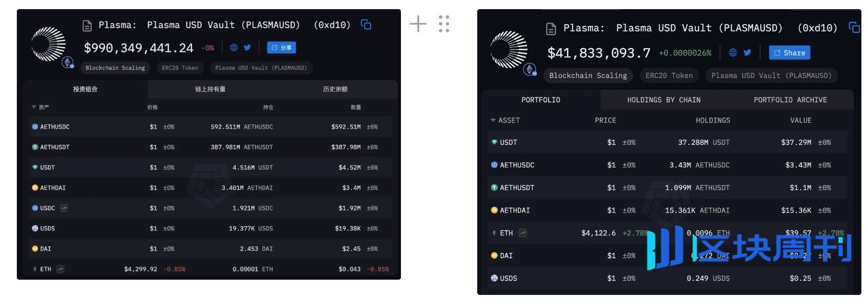
Task: Open the USDC chart icon in left table
Action: tap(64, 208)
